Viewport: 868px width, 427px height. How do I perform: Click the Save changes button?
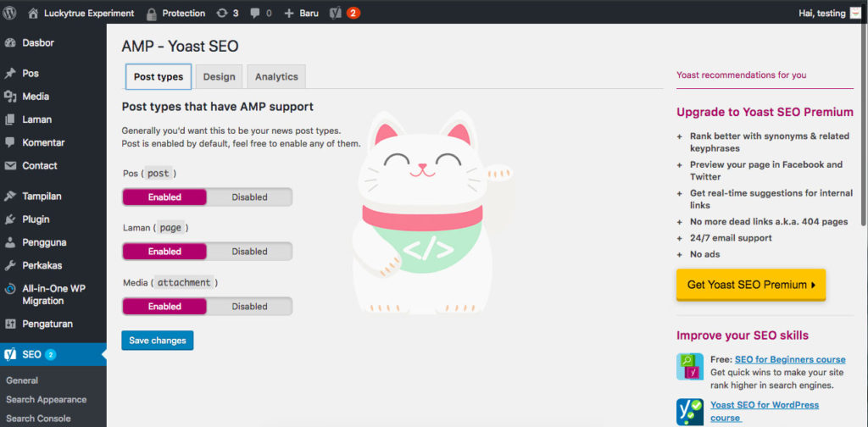[157, 341]
